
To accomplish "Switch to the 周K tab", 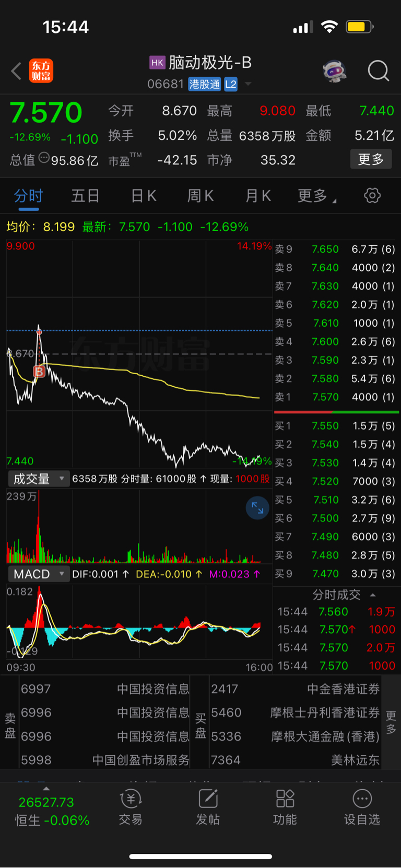I will coord(200,196).
